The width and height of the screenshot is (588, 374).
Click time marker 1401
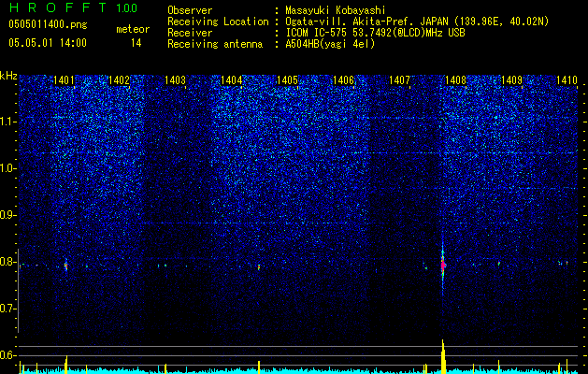point(64,79)
